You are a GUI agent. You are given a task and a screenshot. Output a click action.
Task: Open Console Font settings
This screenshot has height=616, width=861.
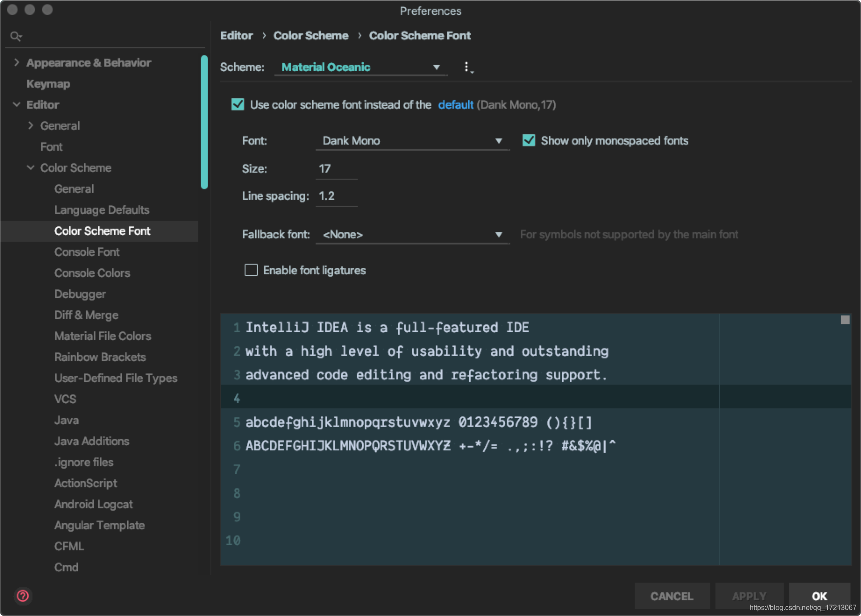87,252
